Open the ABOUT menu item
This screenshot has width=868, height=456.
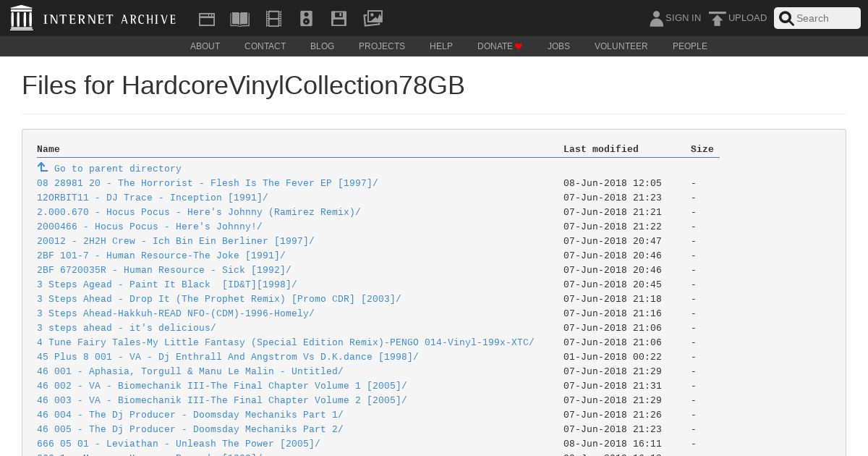[x=205, y=46]
